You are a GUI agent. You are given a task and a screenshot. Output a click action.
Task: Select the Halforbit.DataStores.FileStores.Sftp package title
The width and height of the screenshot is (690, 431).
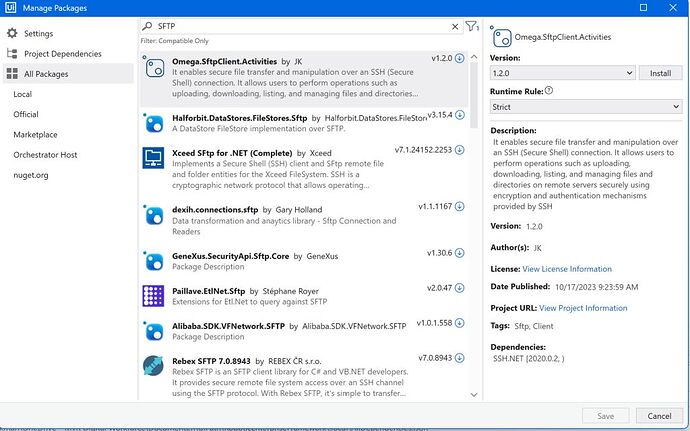tap(239, 118)
